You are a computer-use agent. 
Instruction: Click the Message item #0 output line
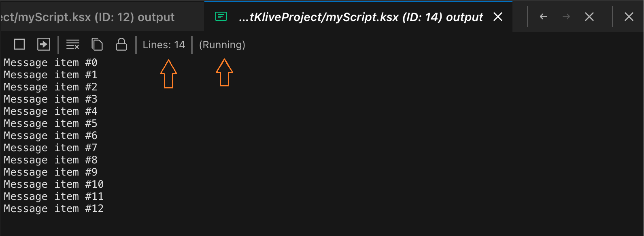pyautogui.click(x=51, y=63)
